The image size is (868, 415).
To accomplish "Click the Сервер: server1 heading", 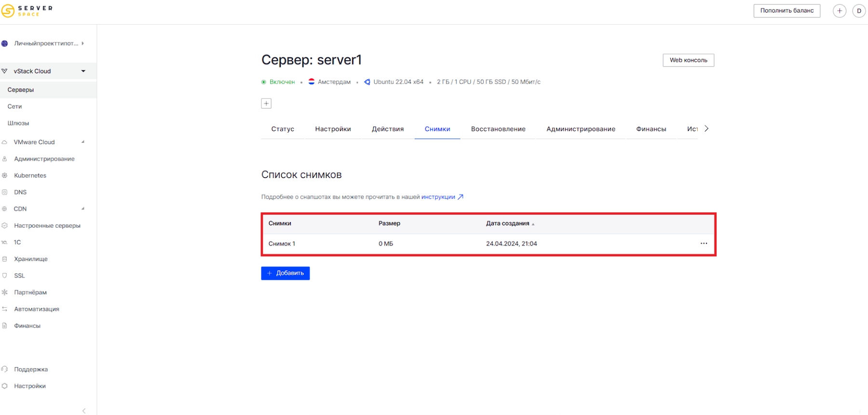I will click(x=312, y=60).
